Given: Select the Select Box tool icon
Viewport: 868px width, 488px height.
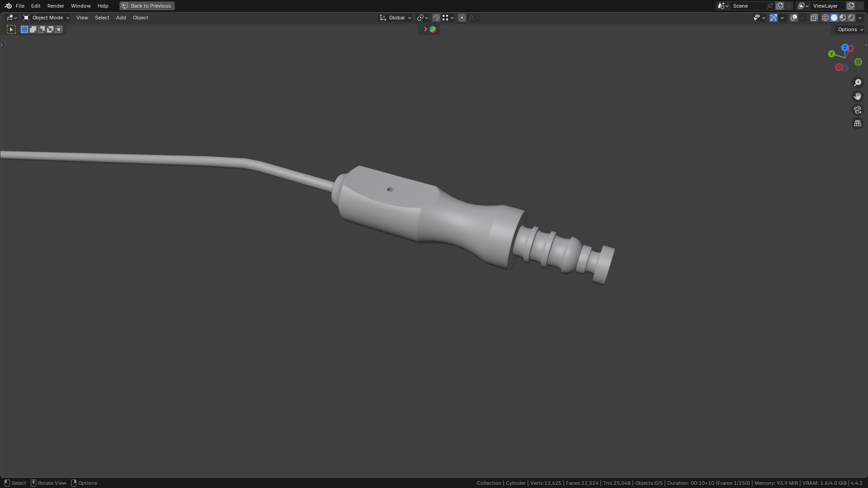Looking at the screenshot, I should (x=11, y=29).
